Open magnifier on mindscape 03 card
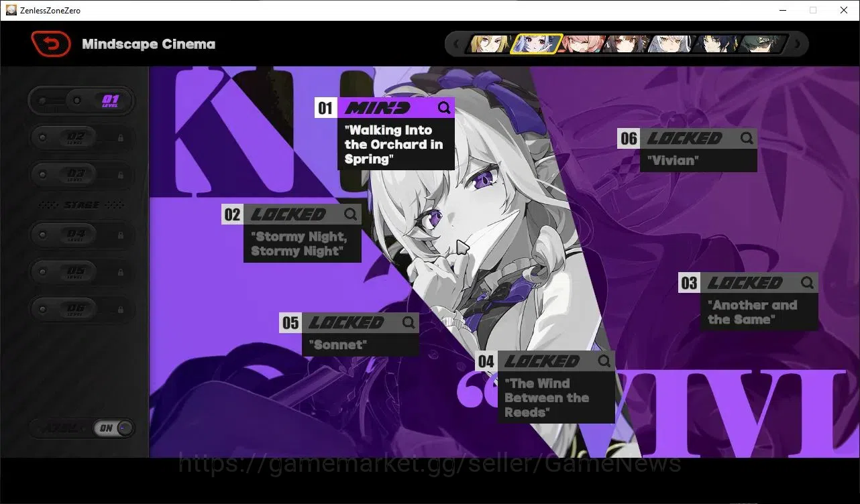This screenshot has width=860, height=504. [807, 283]
